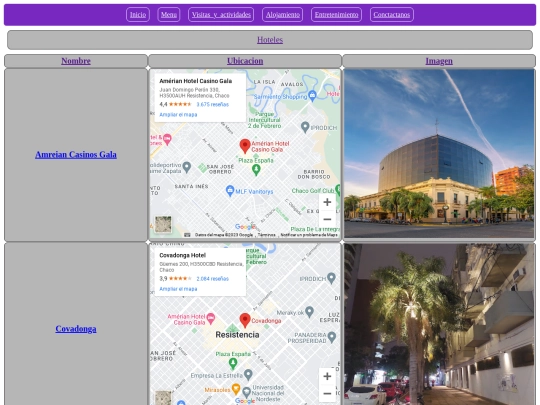The height and width of the screenshot is (405, 540).
Task: Switch Amérian map to satellite view thumbnail
Action: [x=163, y=225]
